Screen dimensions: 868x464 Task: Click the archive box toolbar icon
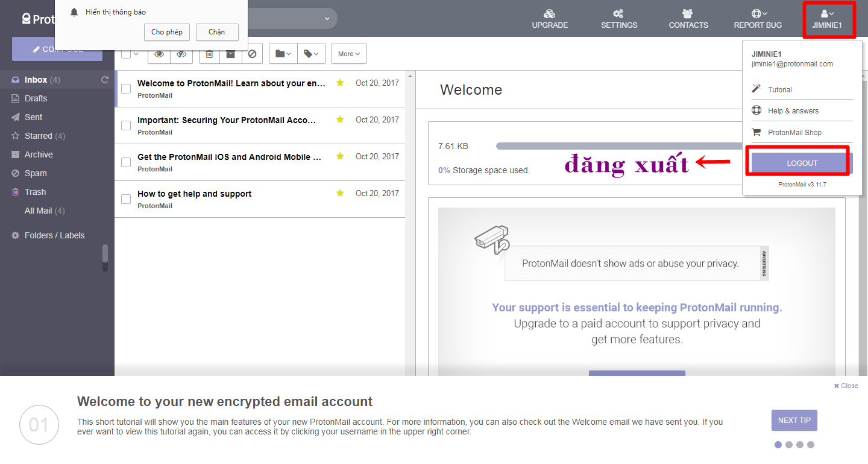pos(231,54)
